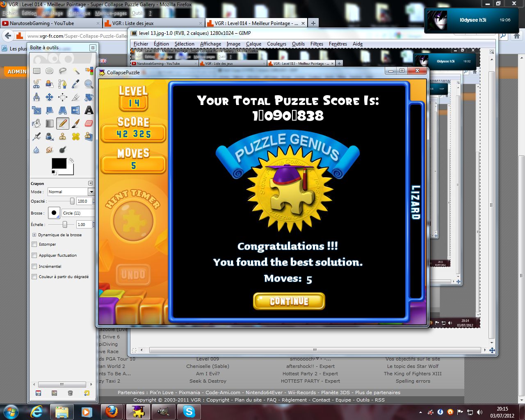Pick the Paintbrush tool

[75, 123]
